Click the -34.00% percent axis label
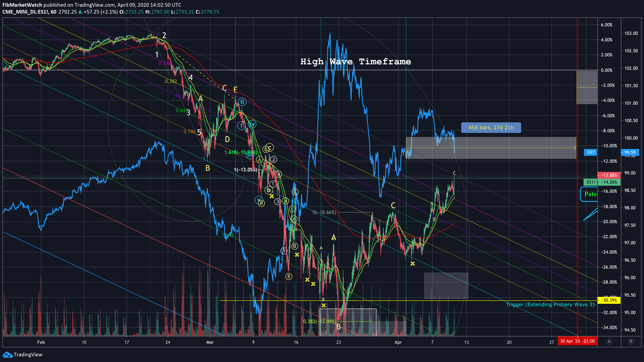 (x=609, y=328)
